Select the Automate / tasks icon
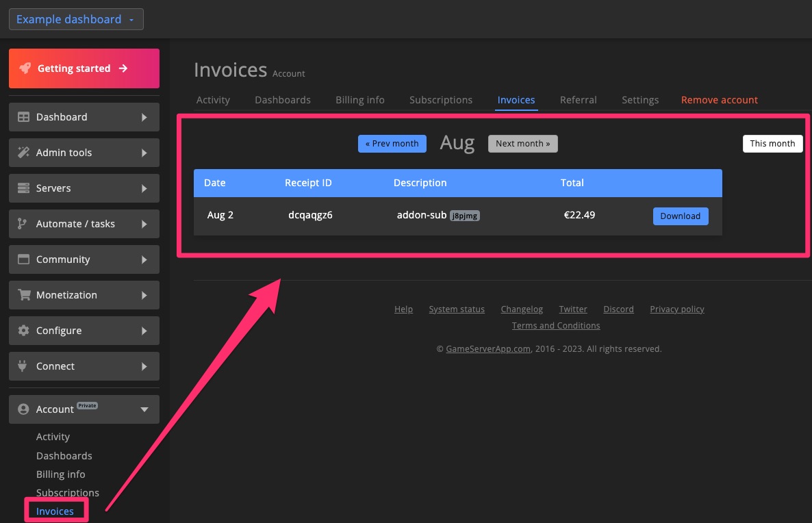The height and width of the screenshot is (523, 812). pyautogui.click(x=22, y=224)
